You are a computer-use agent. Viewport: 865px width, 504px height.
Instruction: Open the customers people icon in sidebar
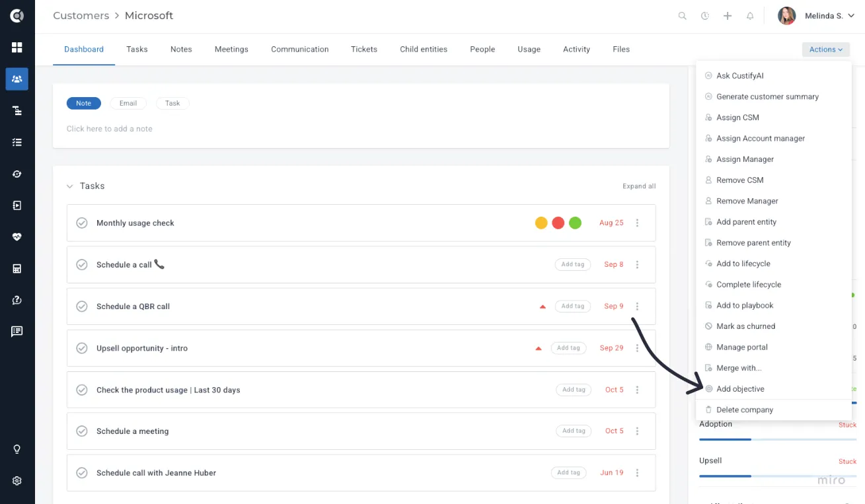[17, 79]
